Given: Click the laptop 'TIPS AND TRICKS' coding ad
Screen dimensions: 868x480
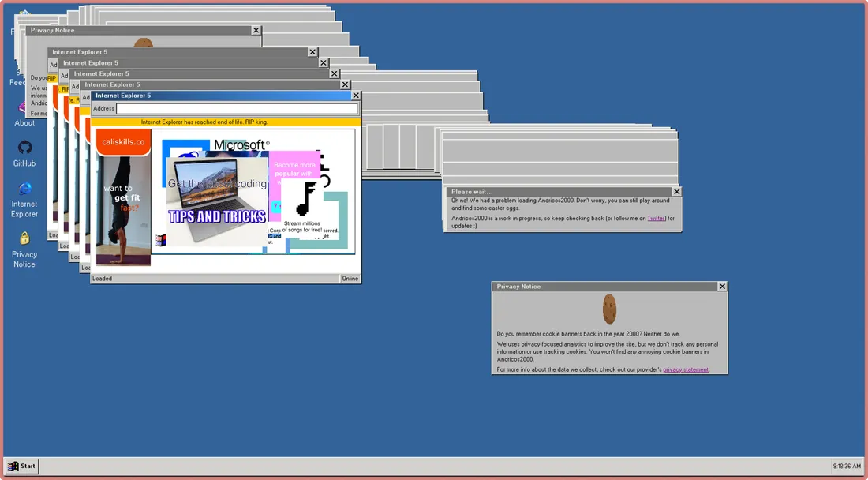Looking at the screenshot, I should (x=217, y=202).
